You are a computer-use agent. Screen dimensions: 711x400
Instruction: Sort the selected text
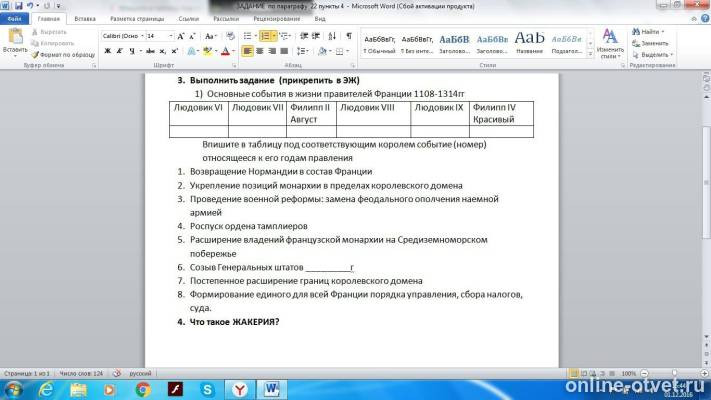click(332, 36)
